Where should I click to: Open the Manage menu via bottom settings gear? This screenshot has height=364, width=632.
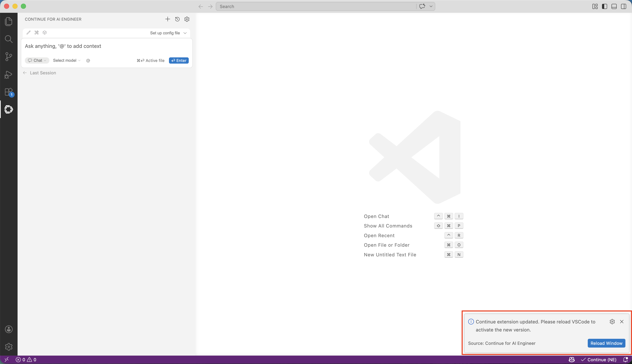[x=9, y=346]
